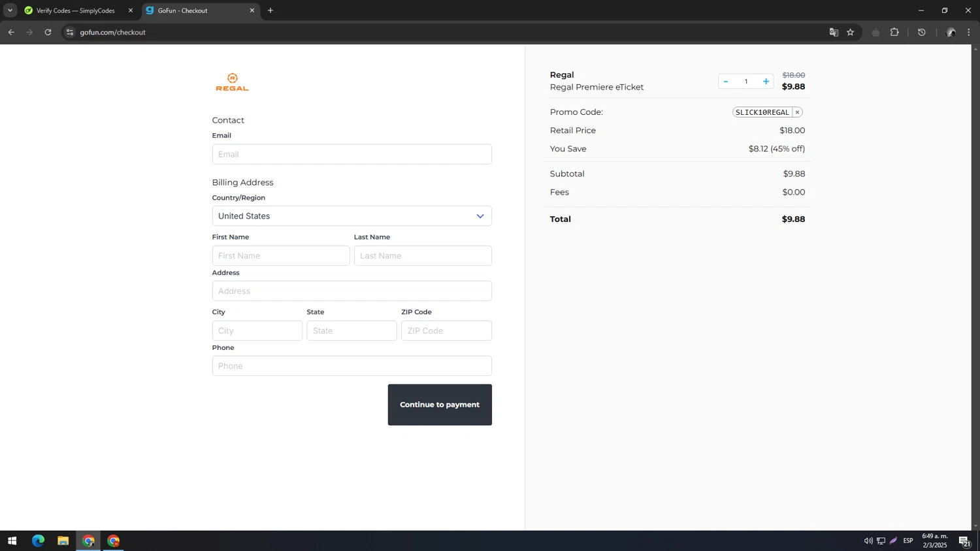980x551 pixels.
Task: Open the Chrome three-dot menu
Action: click(x=969, y=32)
